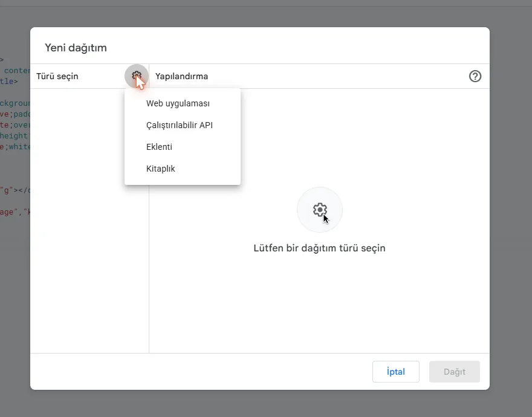Viewport: 532px width, 417px height.
Task: Click the Dağıt deploy button
Action: pyautogui.click(x=454, y=372)
